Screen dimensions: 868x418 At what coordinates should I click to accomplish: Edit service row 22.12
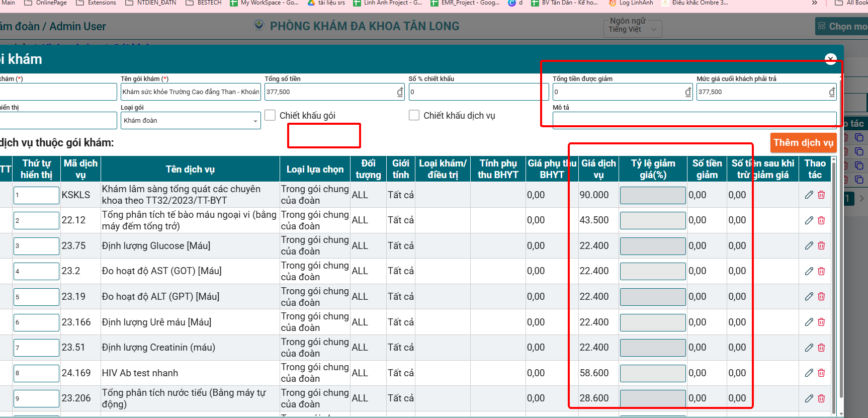(809, 220)
